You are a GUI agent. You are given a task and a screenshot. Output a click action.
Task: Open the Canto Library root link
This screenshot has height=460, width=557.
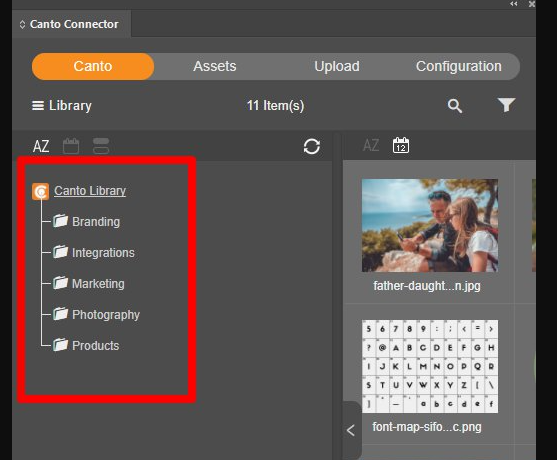[x=90, y=191]
